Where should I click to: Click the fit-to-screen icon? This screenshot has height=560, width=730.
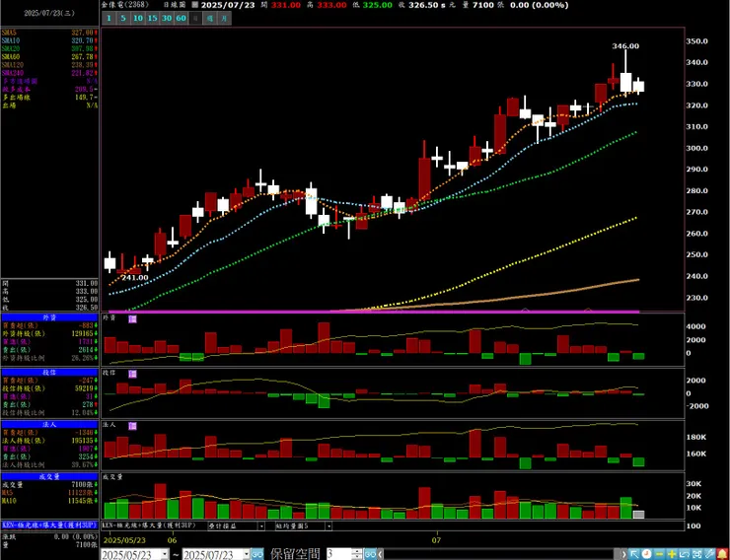[696, 554]
